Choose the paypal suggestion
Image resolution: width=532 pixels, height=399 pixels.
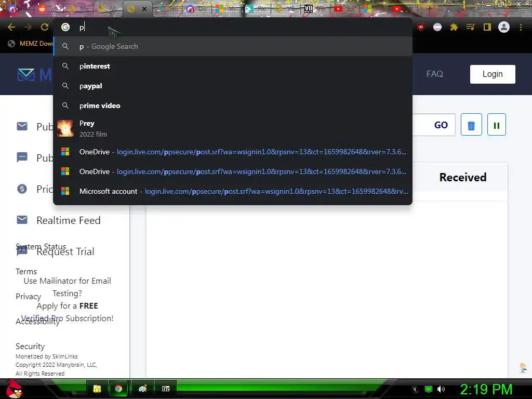[x=233, y=86]
